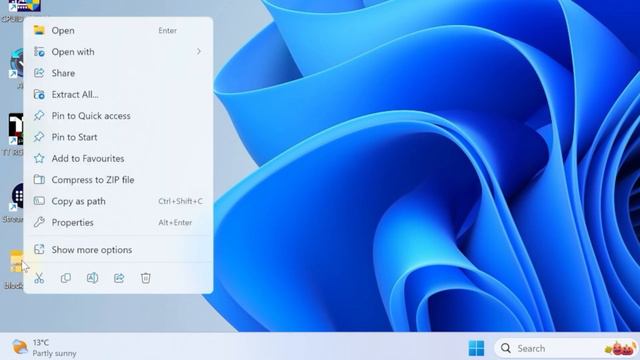Click the Cut scissors icon

(x=39, y=278)
